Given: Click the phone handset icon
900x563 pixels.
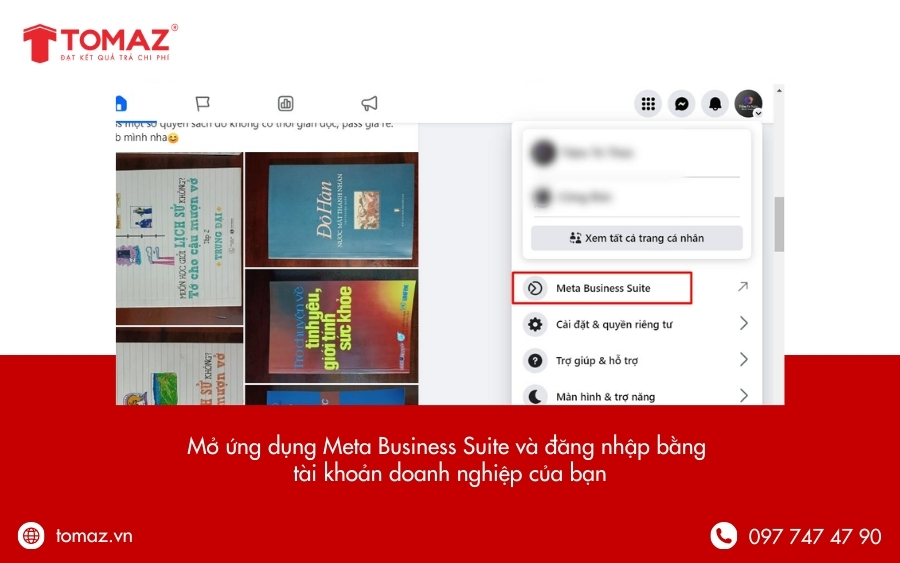Looking at the screenshot, I should 724,536.
